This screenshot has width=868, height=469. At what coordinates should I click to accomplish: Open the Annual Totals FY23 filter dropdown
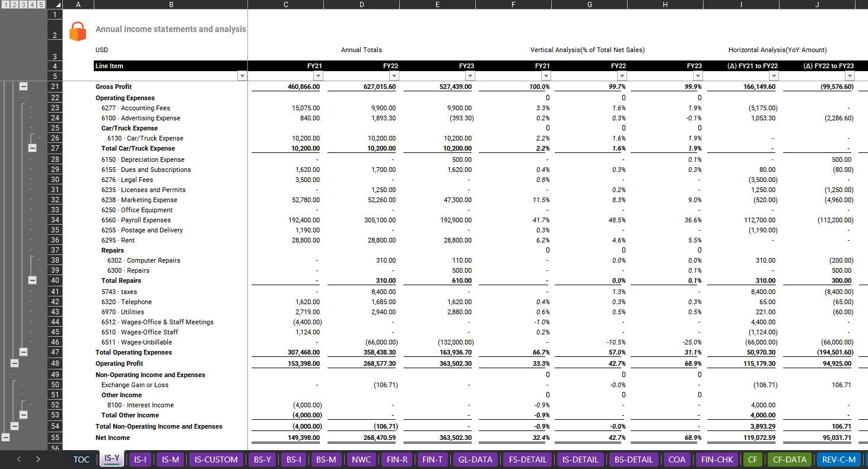[470, 76]
